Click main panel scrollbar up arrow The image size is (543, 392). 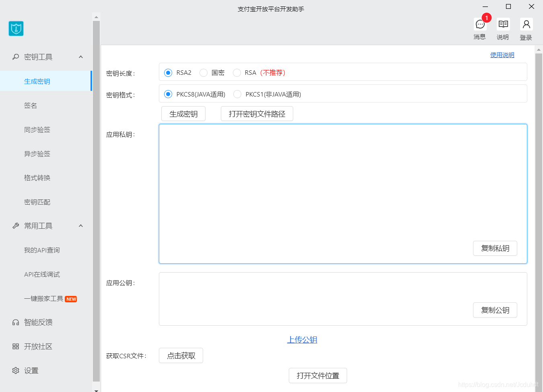coord(539,49)
